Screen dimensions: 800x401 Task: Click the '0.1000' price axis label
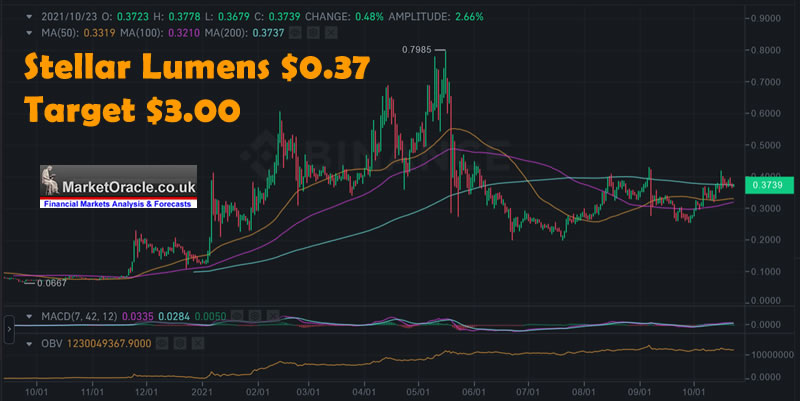tap(766, 271)
